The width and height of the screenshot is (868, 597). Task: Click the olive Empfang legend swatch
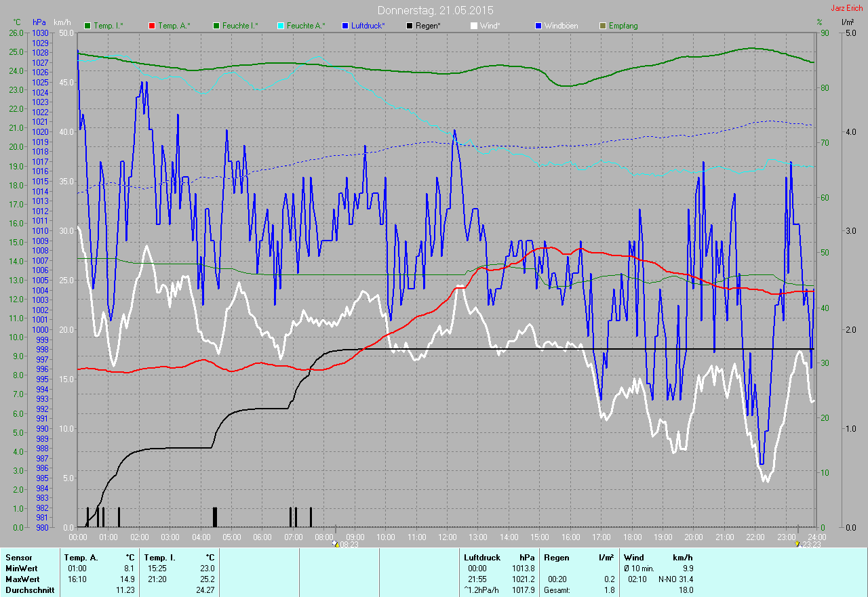[603, 26]
